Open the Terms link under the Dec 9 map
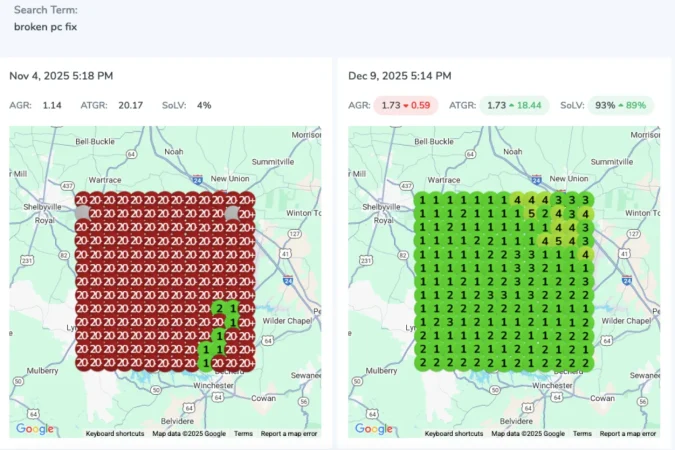Viewport: 675px width, 450px height. [x=582, y=434]
